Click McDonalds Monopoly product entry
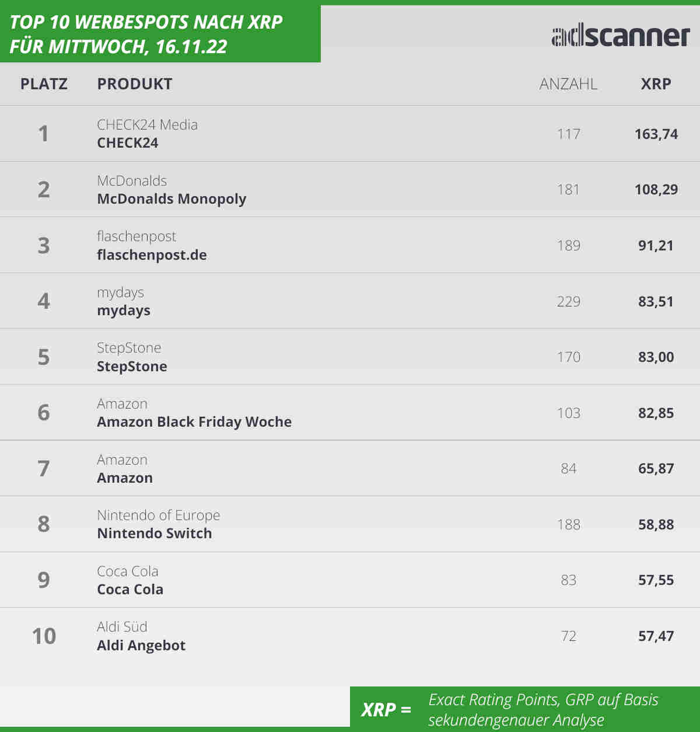 [171, 199]
